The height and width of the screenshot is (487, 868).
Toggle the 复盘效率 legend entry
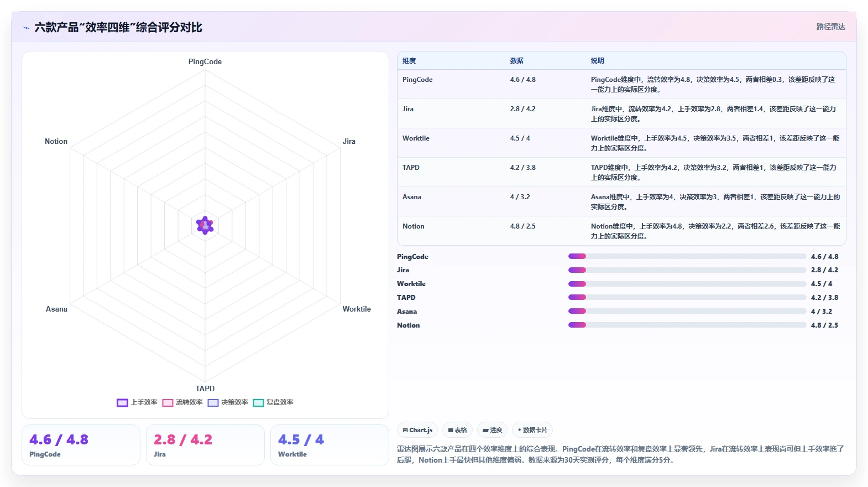pyautogui.click(x=273, y=402)
